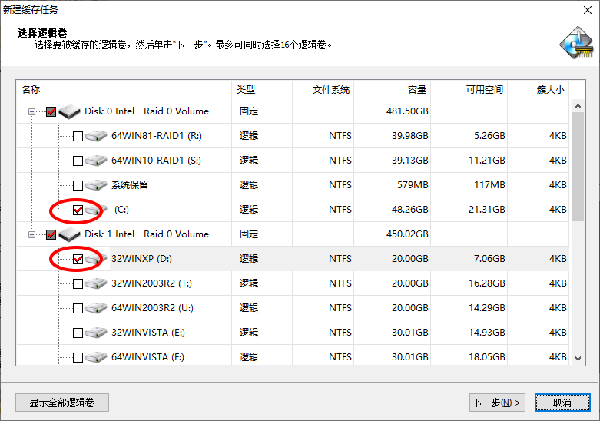Image resolution: width=600 pixels, height=421 pixels.
Task: Click the 可用空间 column header
Action: point(469,90)
